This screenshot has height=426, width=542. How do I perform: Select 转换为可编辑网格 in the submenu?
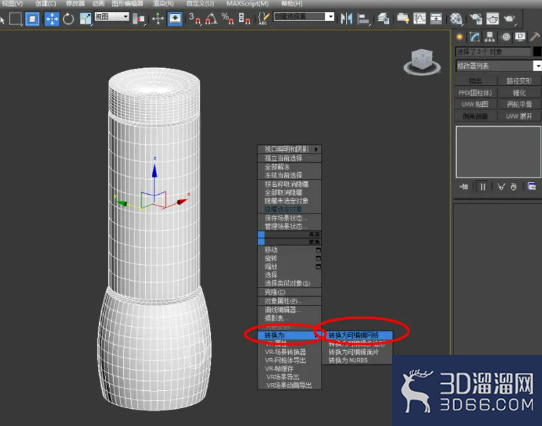[357, 335]
